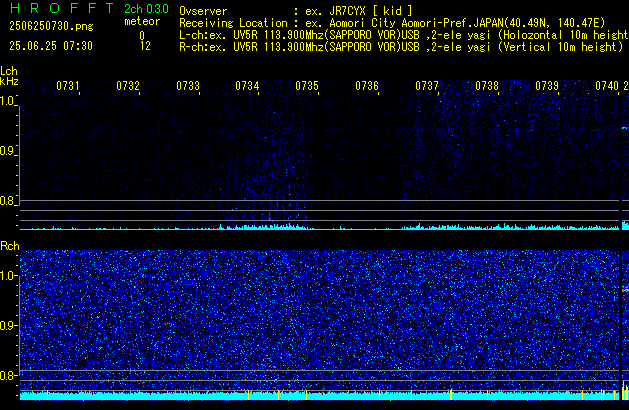629x410 pixels.
Task: Select the Lch 0.9 kHz axis label
Action: pos(8,151)
